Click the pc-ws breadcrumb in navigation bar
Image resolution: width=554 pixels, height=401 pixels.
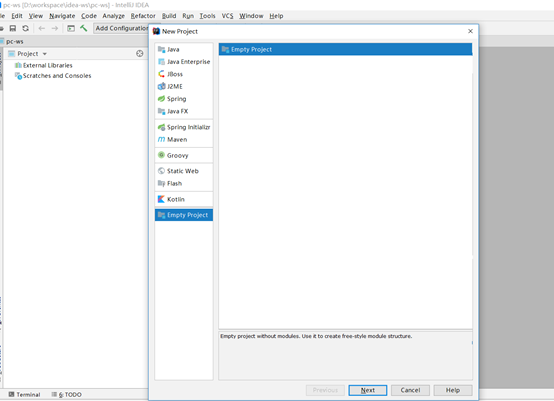tap(14, 41)
